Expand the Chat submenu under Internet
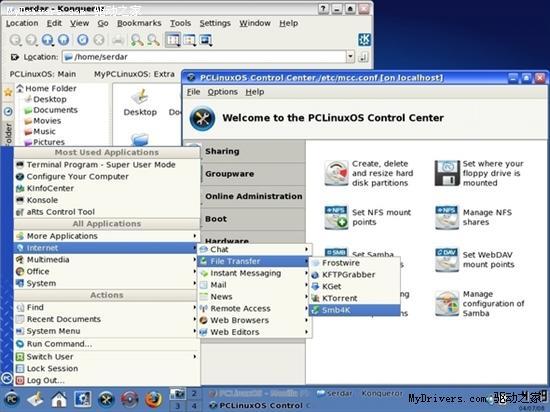550x412 pixels. pyautogui.click(x=254, y=250)
